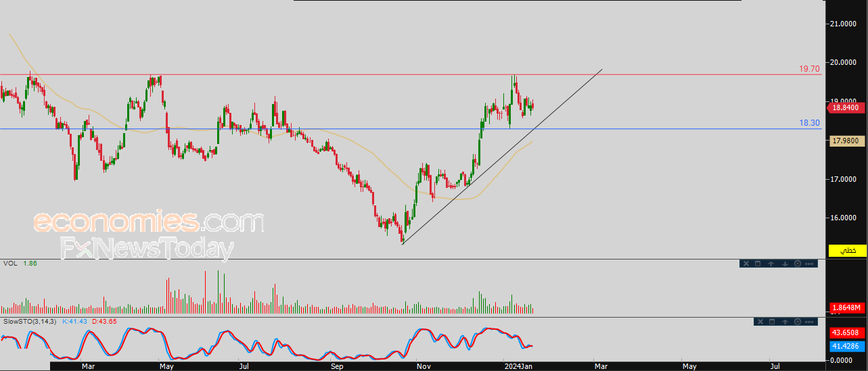Screen dimensions: 868x371
Task: Click the 17.9800 moving average tag
Action: (845, 141)
